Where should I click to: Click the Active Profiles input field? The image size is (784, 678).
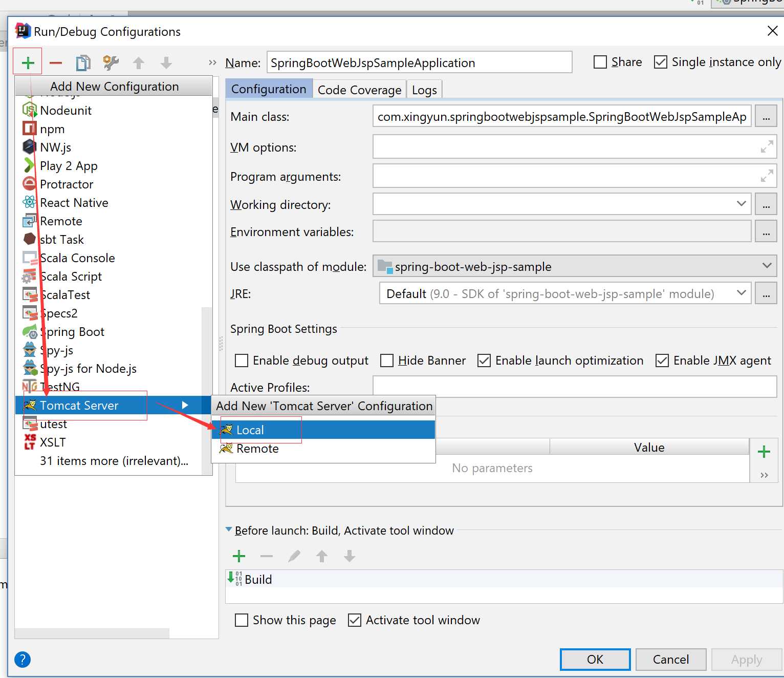575,386
